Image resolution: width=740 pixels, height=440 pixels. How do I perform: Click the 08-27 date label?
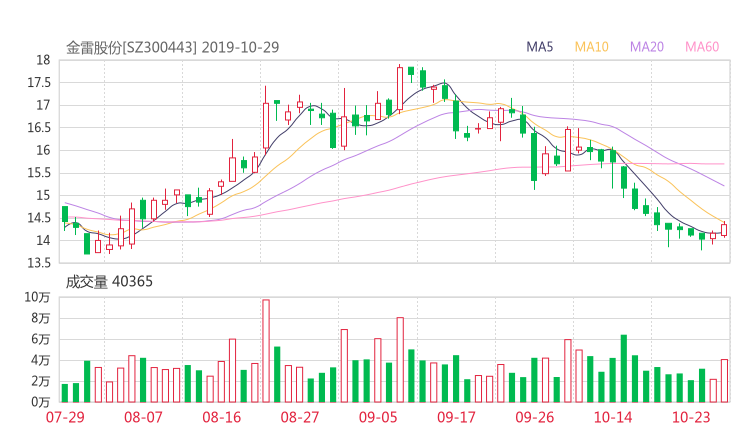[300, 417]
